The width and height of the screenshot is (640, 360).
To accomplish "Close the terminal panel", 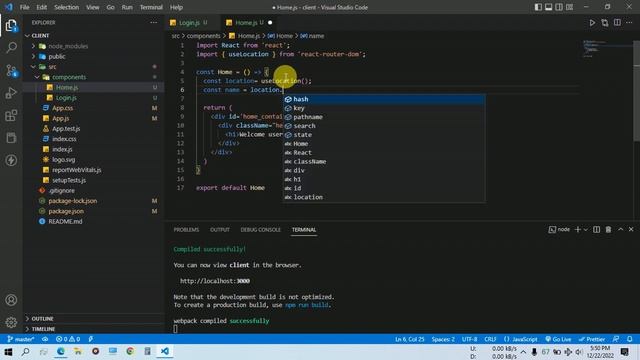I will (631, 230).
